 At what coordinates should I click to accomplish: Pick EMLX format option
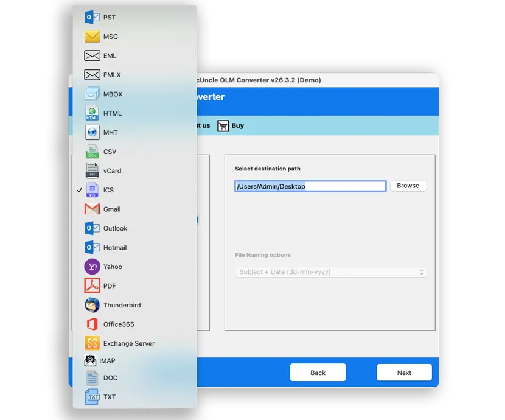tap(134, 75)
